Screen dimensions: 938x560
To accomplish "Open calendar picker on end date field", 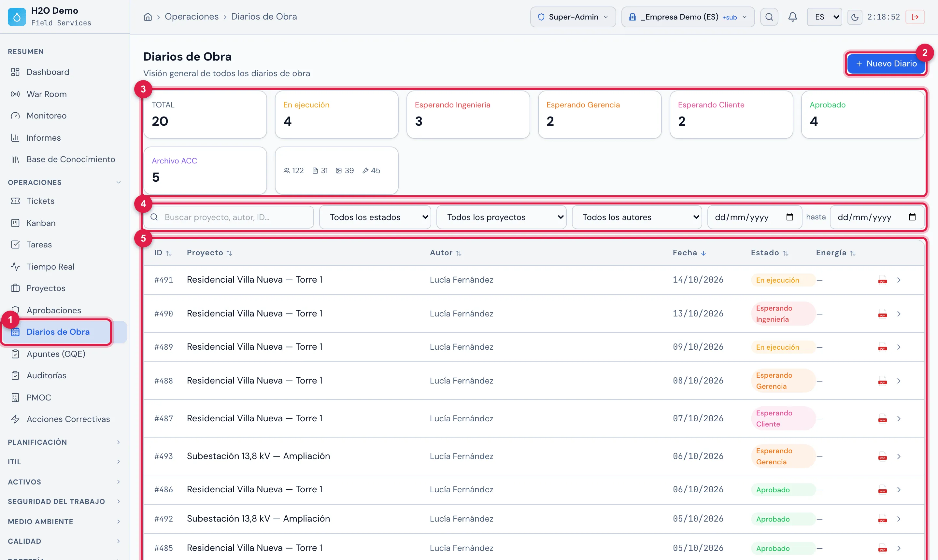I will pyautogui.click(x=912, y=217).
